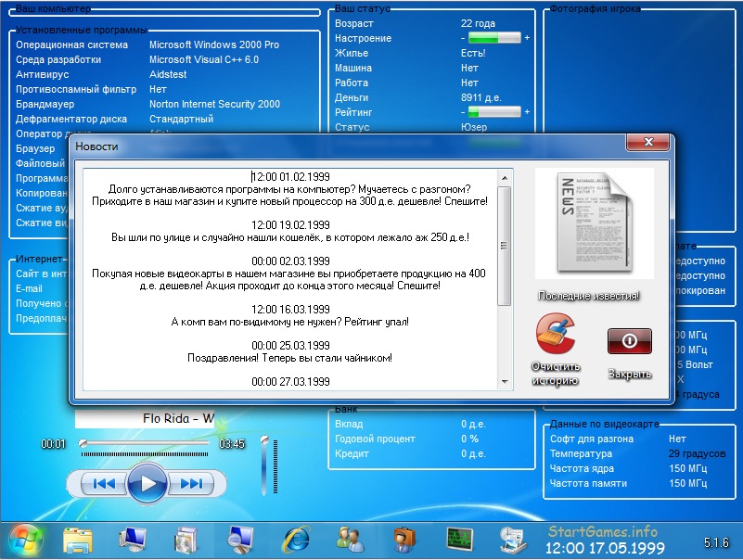The width and height of the screenshot is (743, 560).
Task: Click the network computers icon in taskbar
Action: (512, 539)
